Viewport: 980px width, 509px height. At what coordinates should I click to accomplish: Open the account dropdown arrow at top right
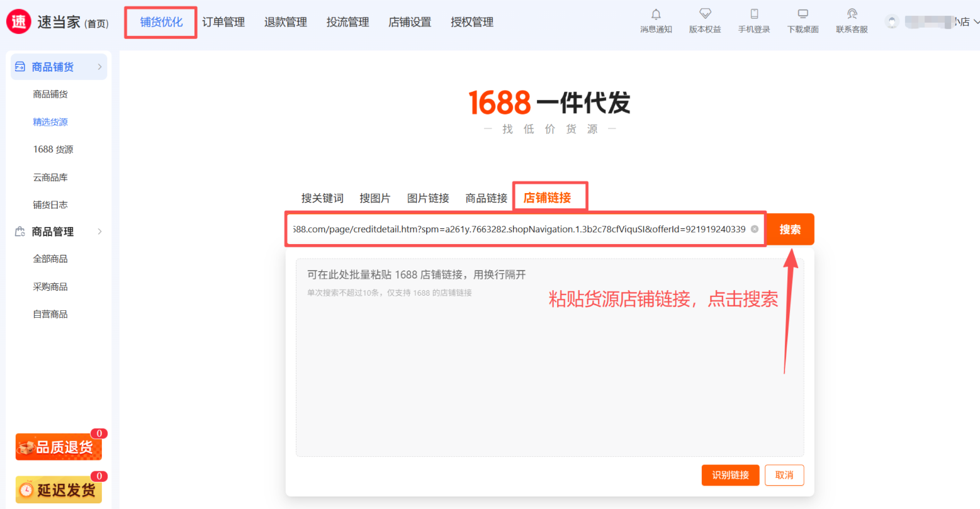976,22
